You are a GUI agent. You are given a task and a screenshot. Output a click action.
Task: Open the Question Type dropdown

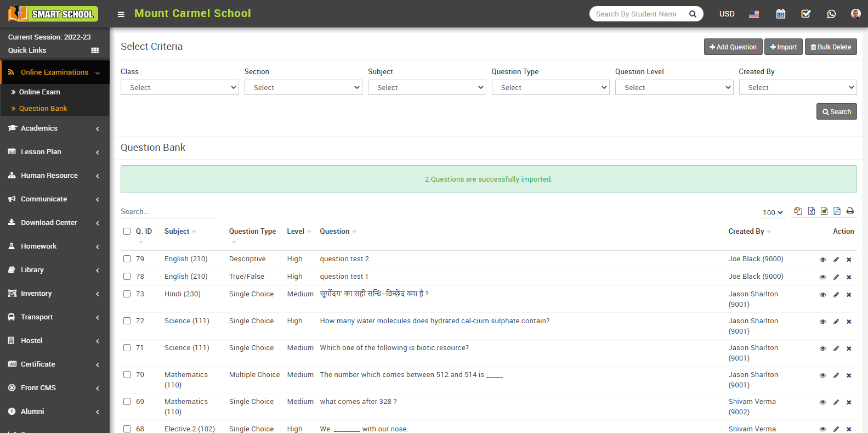tap(550, 87)
